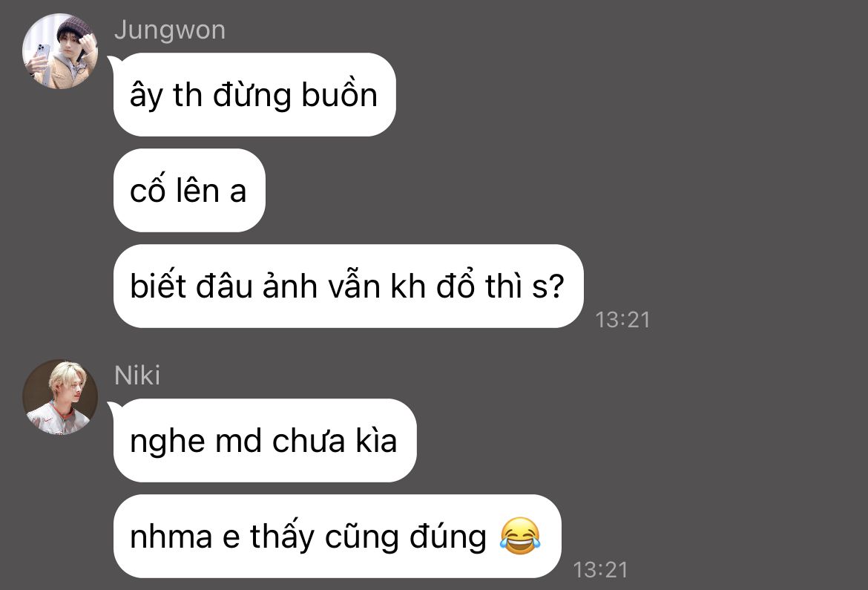This screenshot has width=868, height=590.
Task: Click the word "cố" in the second bubble
Action: click(147, 190)
